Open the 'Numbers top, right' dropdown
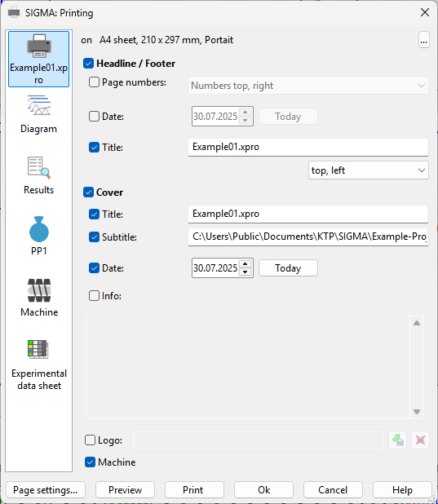Viewport: 438px width, 504px height. tap(308, 86)
